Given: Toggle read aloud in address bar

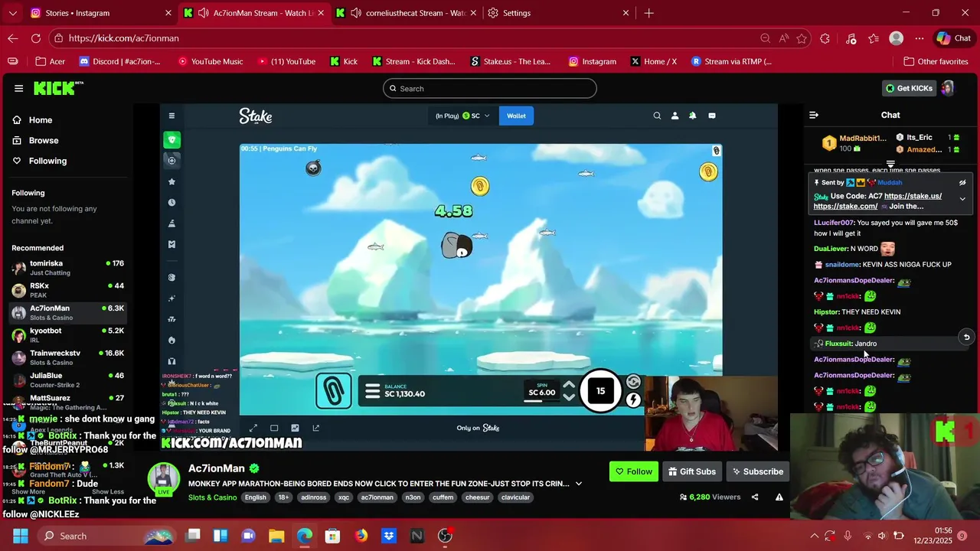Looking at the screenshot, I should pyautogui.click(x=783, y=38).
